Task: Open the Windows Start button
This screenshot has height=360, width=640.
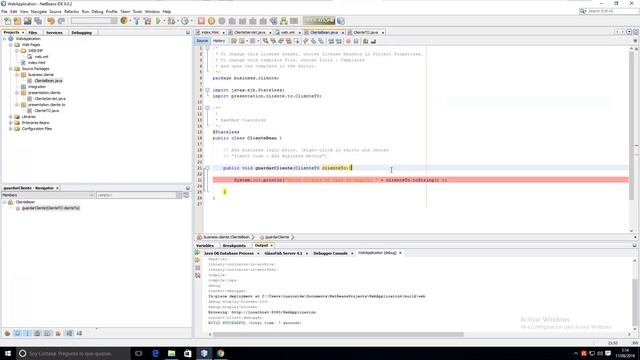Action: point(8,353)
